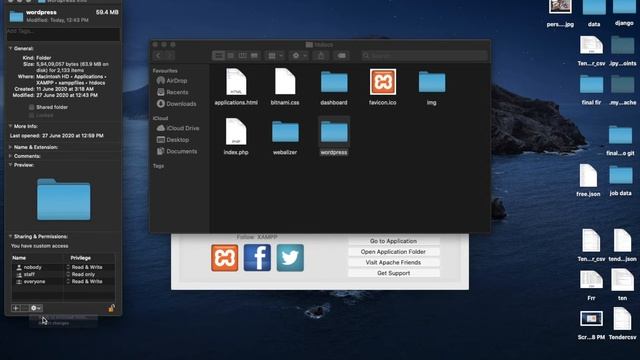Open the Finder group-by dropdown
The image size is (640, 360).
point(275,56)
